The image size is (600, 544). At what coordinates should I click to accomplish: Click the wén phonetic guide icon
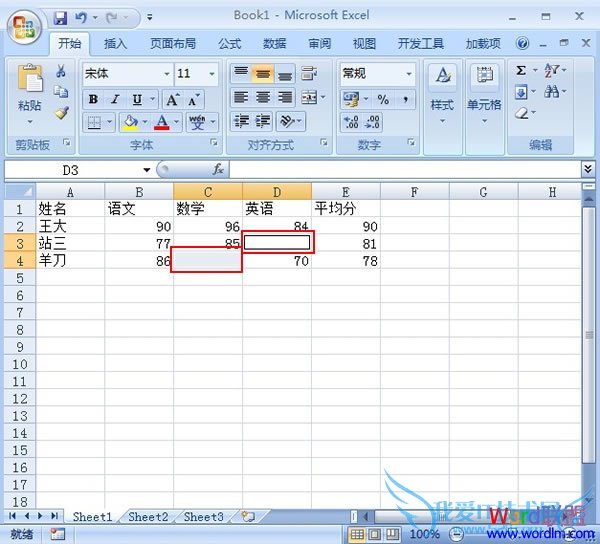(x=197, y=122)
